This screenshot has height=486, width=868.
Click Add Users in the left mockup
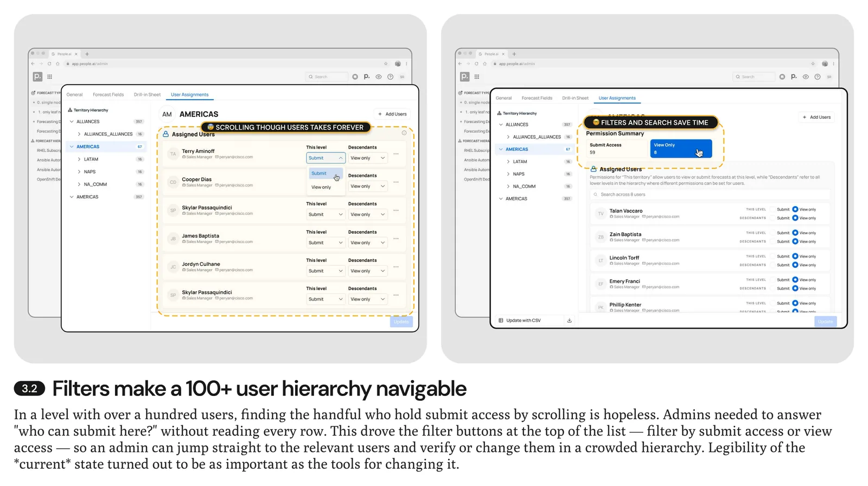click(392, 114)
